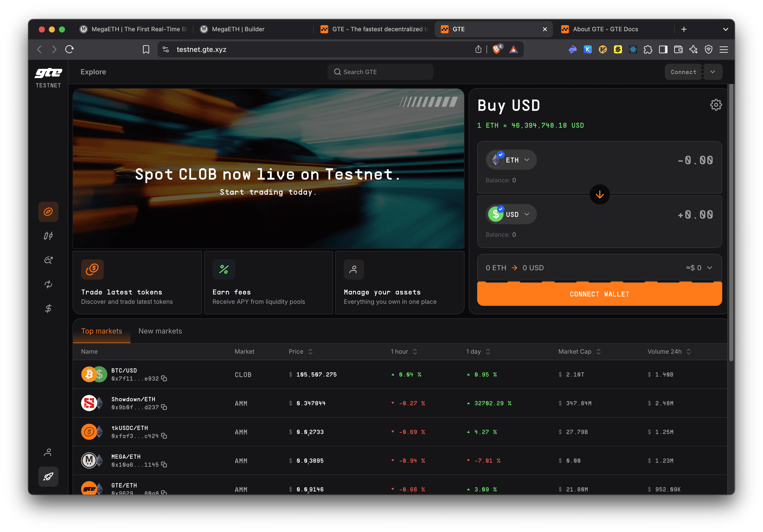Image resolution: width=763 pixels, height=532 pixels.
Task: Click the GTE testnet logo
Action: click(48, 78)
